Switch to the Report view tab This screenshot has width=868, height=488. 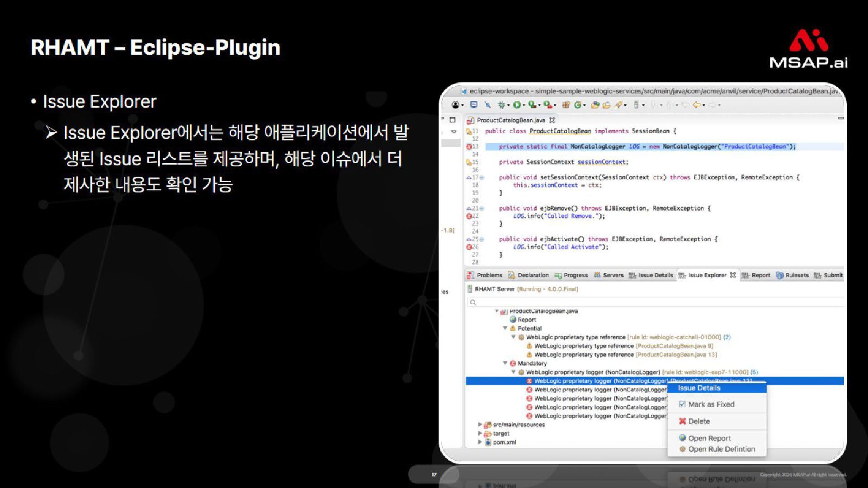tap(756, 275)
